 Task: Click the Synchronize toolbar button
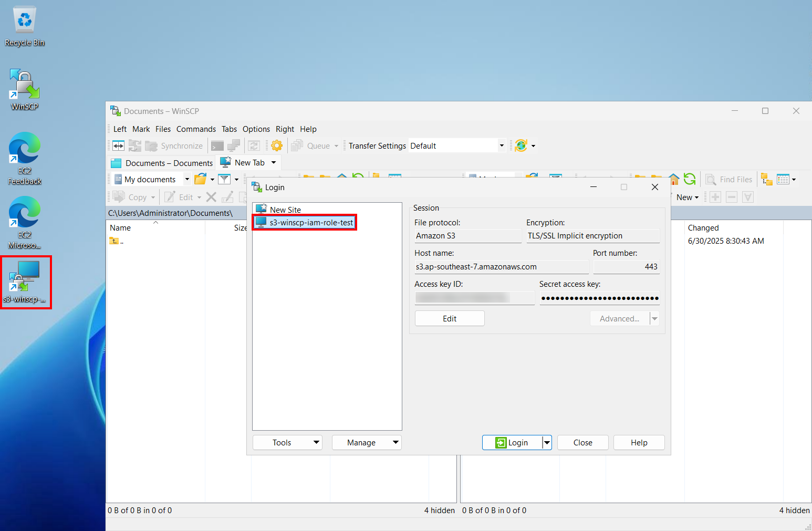point(174,145)
